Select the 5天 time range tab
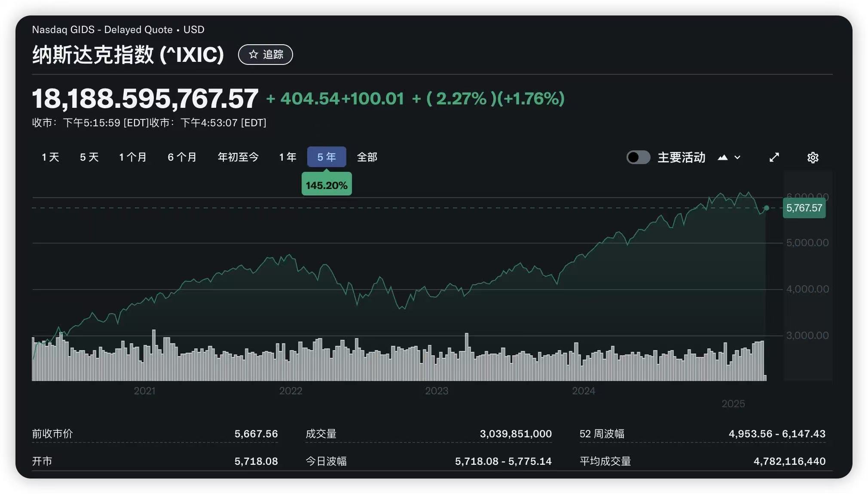The width and height of the screenshot is (868, 494). (x=89, y=157)
